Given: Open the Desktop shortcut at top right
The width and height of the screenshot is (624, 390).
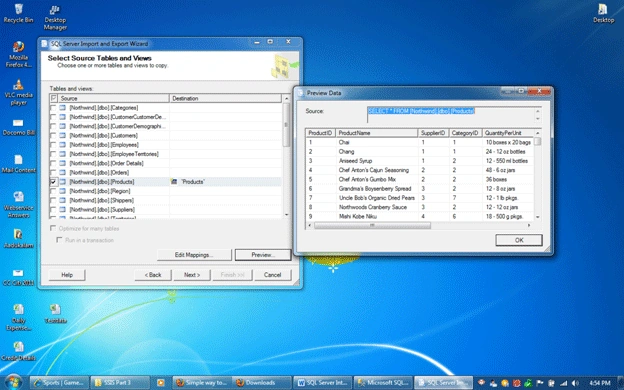Looking at the screenshot, I should [x=603, y=13].
